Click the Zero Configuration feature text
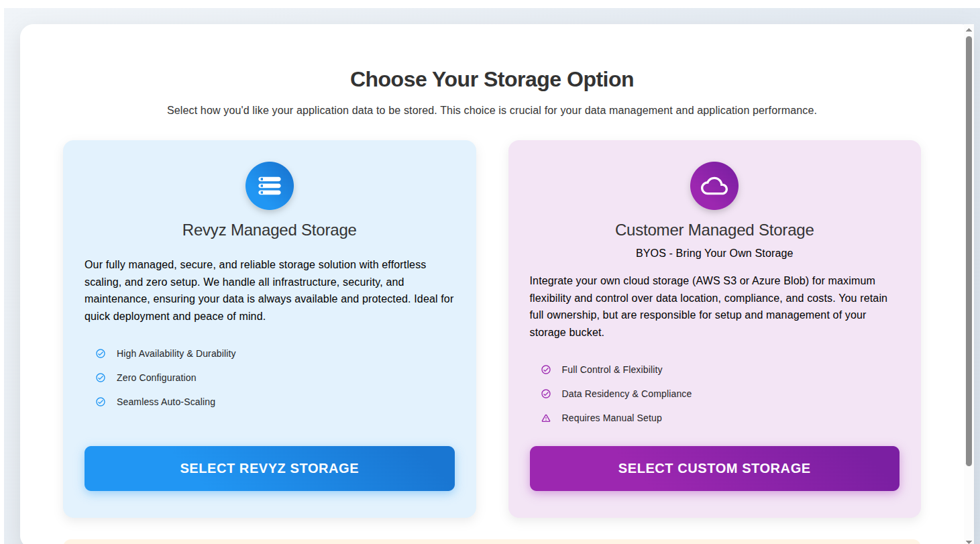The height and width of the screenshot is (544, 980). (156, 378)
